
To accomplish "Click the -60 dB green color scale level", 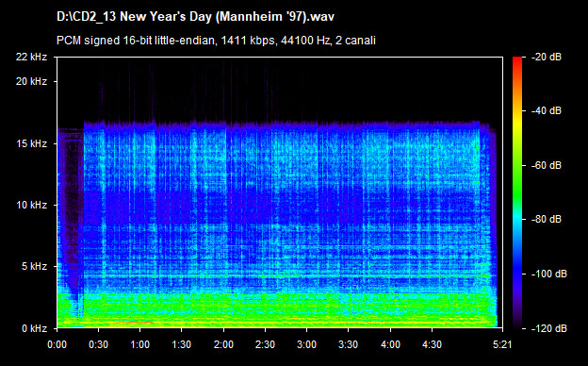I will point(517,165).
